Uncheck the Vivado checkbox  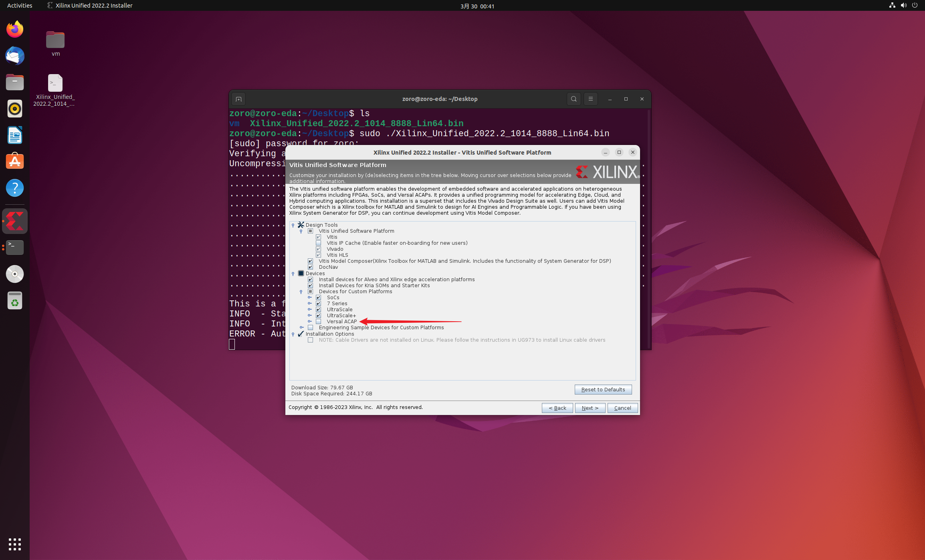319,249
